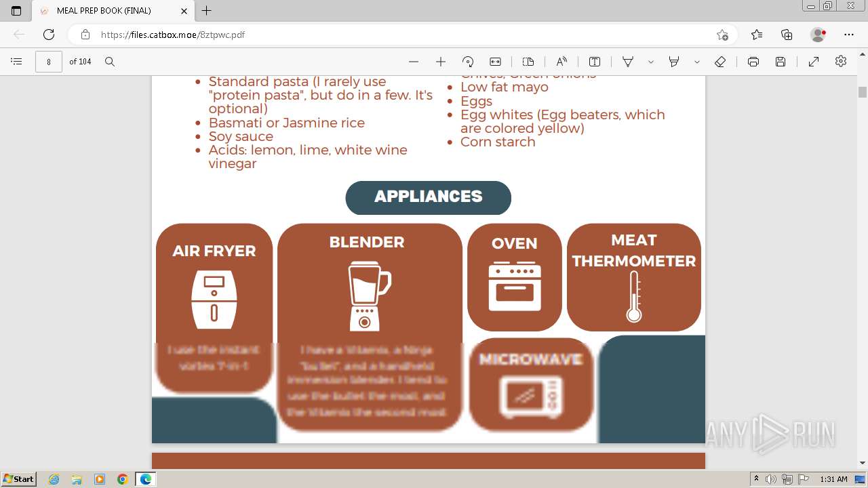Screen dimensions: 868x488
Task: Click the BLENDER card
Action: coord(370,327)
